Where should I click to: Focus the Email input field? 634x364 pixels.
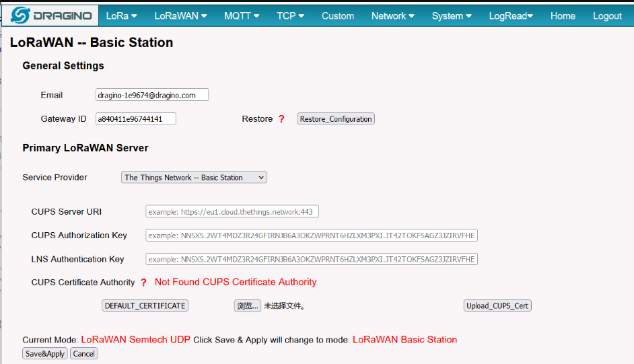(x=152, y=95)
